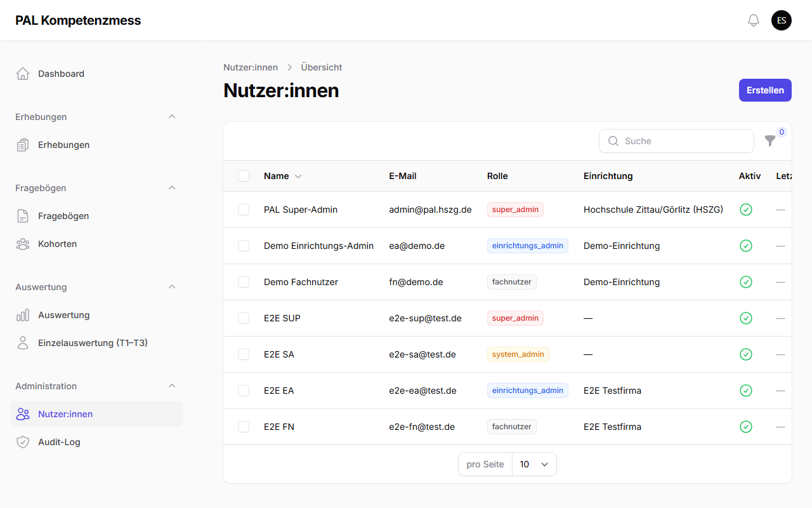The height and width of the screenshot is (508, 812).
Task: Click the Kohorten group icon
Action: [x=23, y=244]
